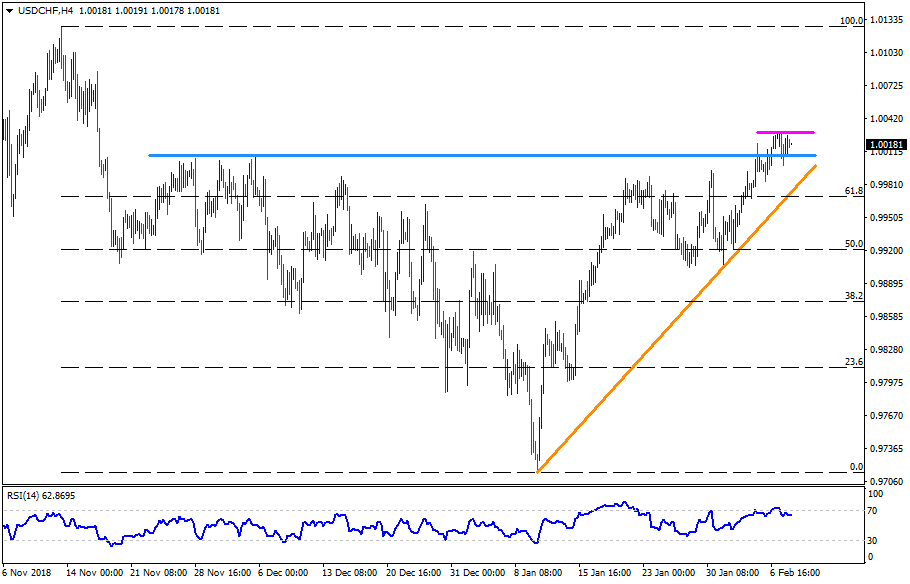This screenshot has height=584, width=910.
Task: Click the 6 Nov 2018 date label
Action: coord(29,574)
